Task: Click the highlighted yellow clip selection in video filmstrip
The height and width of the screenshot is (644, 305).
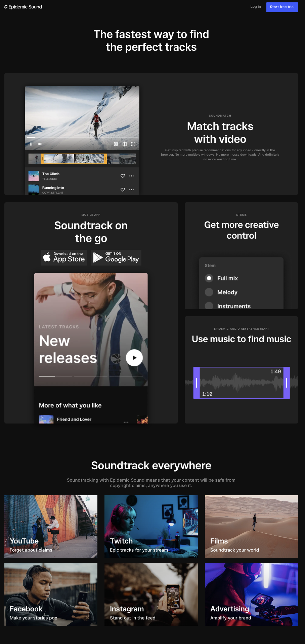Action: click(x=74, y=159)
